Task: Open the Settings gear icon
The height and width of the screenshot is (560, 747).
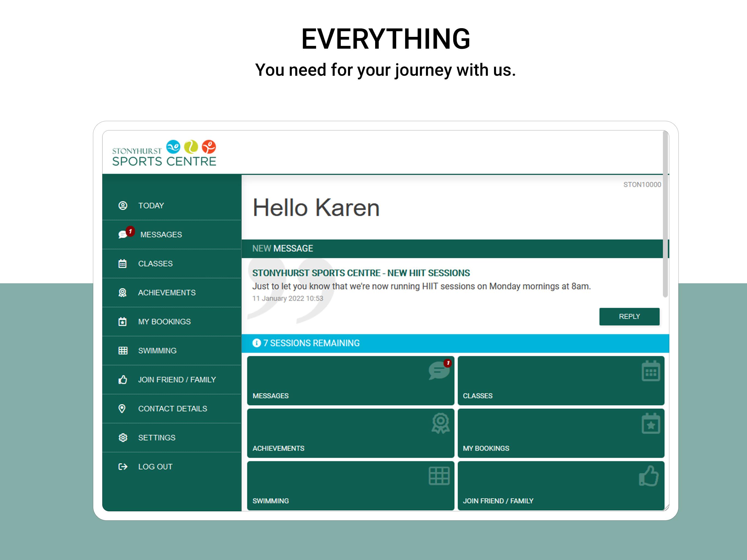Action: (123, 438)
